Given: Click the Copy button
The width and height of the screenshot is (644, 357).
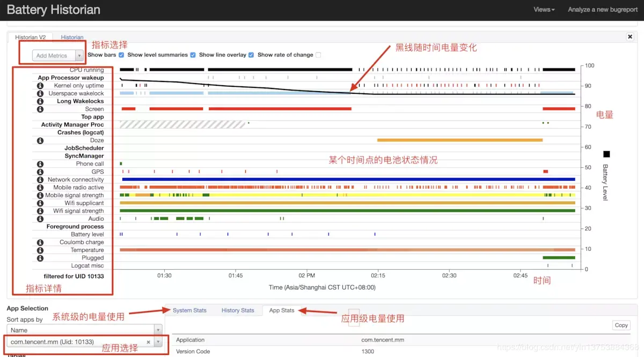Looking at the screenshot, I should point(621,325).
